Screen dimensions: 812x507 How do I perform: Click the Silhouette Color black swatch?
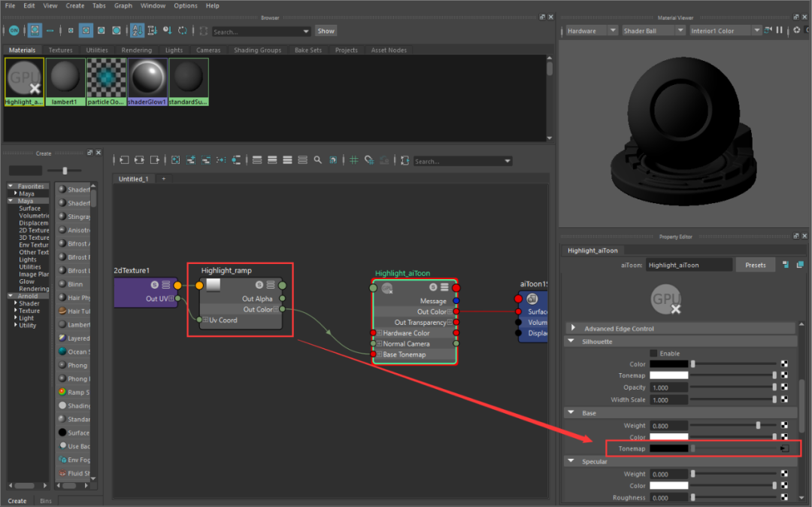668,364
